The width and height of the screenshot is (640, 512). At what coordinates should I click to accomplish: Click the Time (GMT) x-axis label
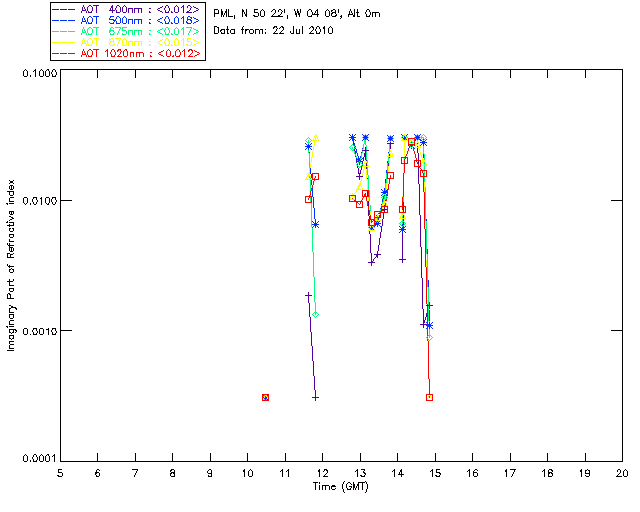[x=340, y=485]
